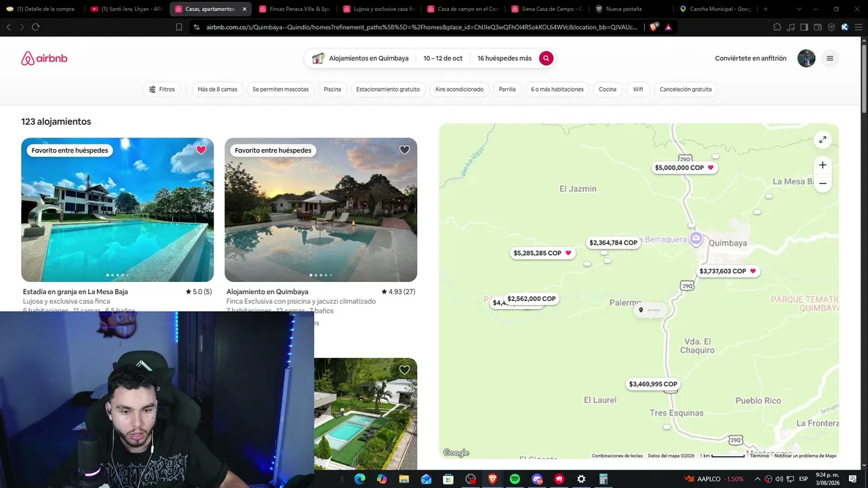Expand the map to full screen

823,140
